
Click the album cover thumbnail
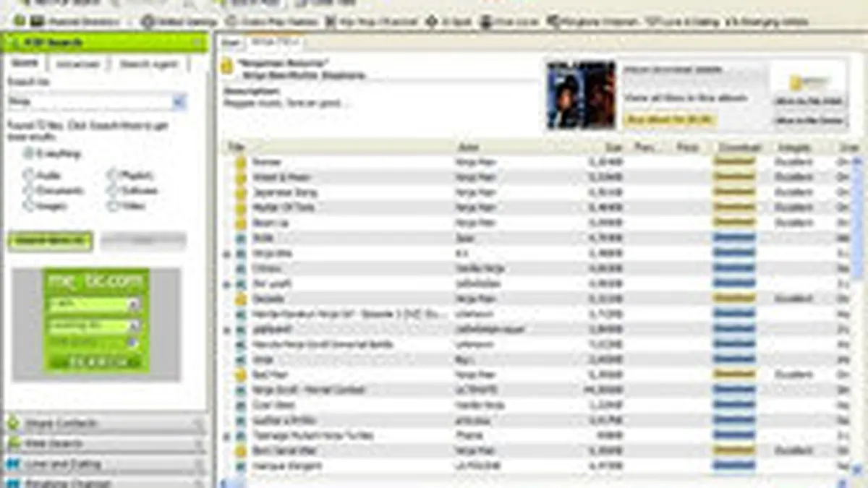(581, 95)
